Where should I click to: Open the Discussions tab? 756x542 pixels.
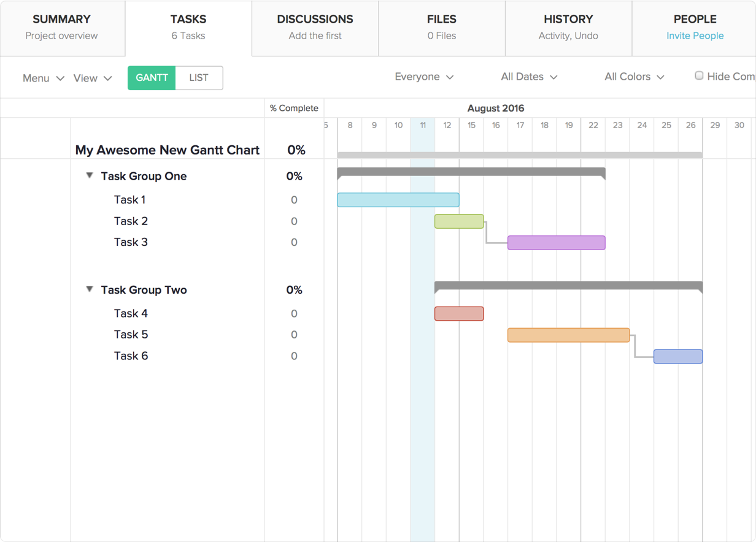tap(315, 27)
